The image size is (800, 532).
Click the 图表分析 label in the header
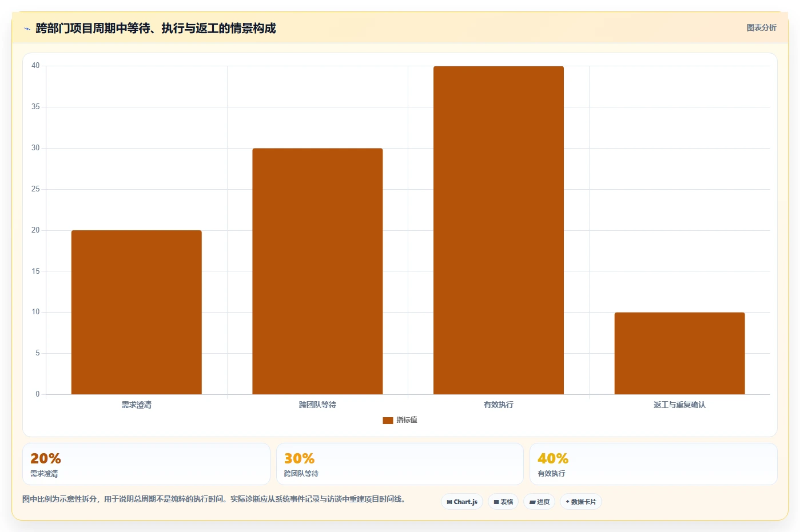761,27
